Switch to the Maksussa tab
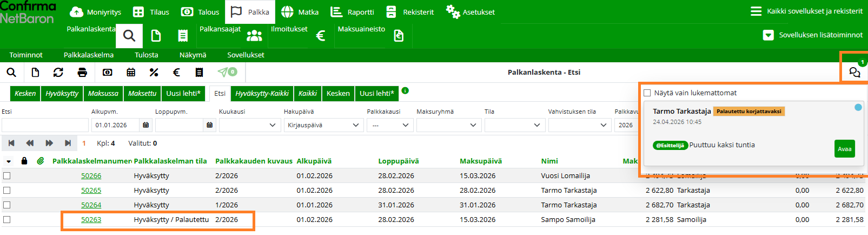This screenshot has width=868, height=235. tap(103, 93)
